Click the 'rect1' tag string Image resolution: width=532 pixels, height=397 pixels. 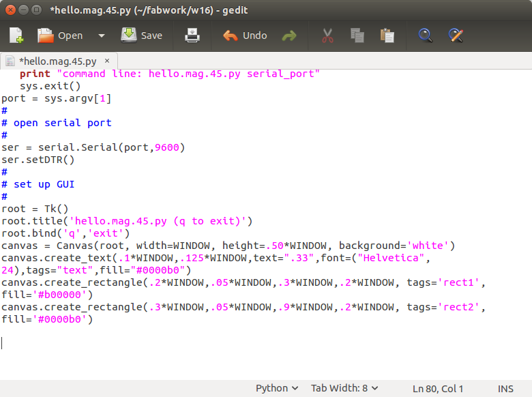tap(459, 282)
